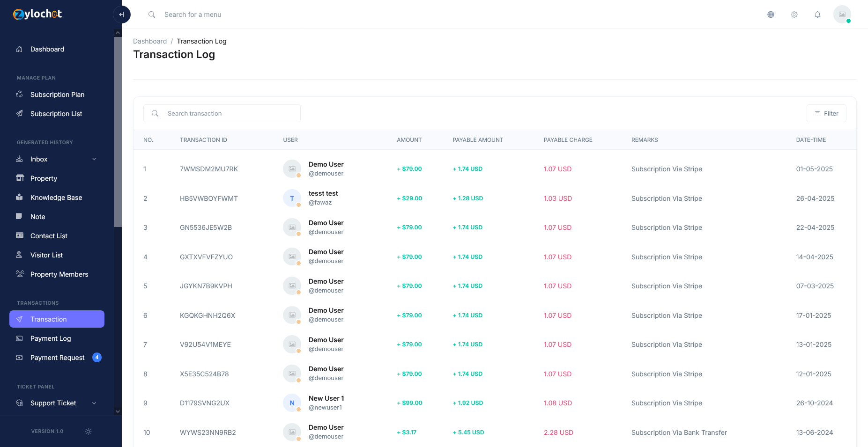Screen dimensions: 868x447
Task: Follow the Dashboard breadcrumb link
Action: pyautogui.click(x=150, y=41)
